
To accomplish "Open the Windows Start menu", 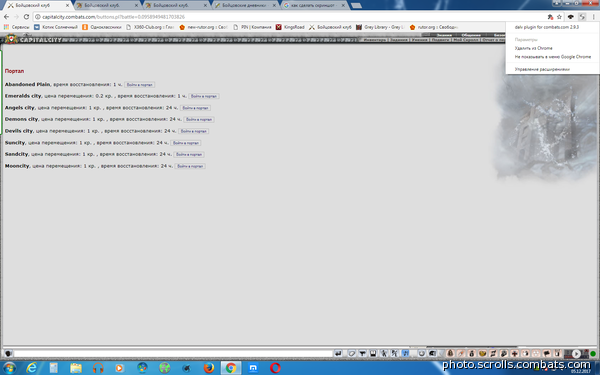I will (9, 368).
